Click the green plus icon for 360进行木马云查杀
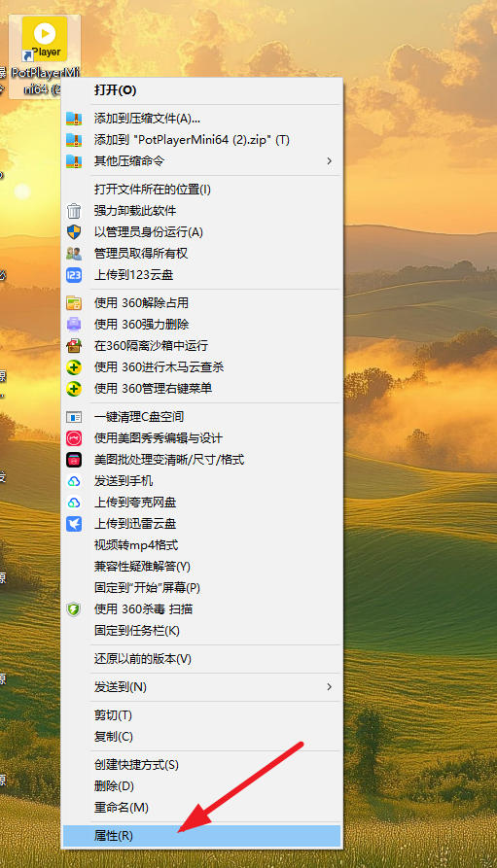Screen dimensions: 497x868 (x=74, y=367)
